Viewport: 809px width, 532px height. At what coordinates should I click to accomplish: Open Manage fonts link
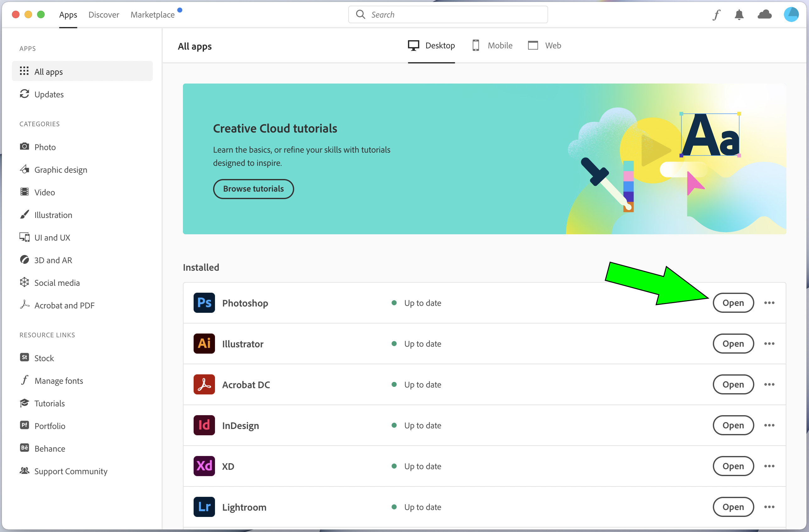tap(51, 381)
